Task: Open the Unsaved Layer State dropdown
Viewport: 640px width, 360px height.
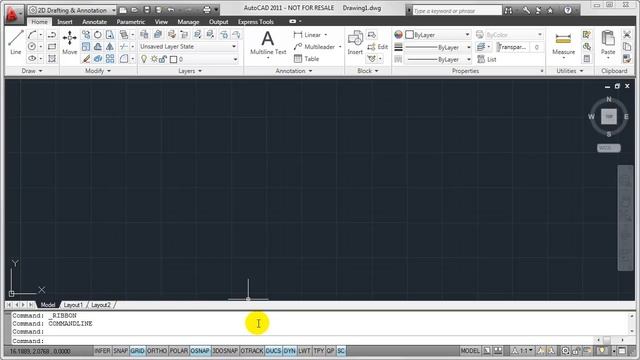Action: [x=188, y=47]
